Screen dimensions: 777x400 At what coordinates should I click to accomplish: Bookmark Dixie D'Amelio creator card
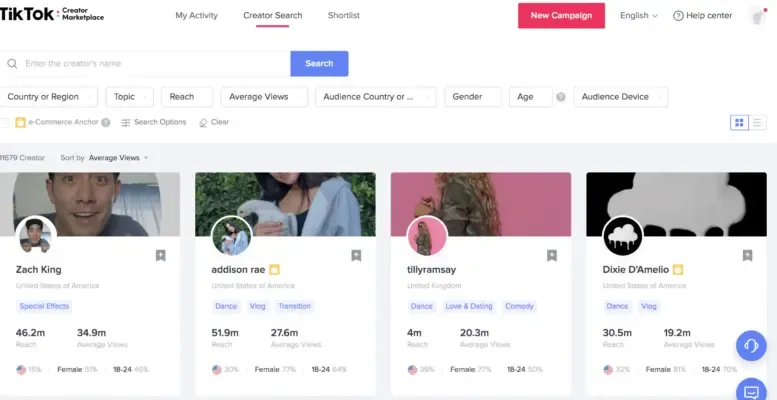[746, 256]
